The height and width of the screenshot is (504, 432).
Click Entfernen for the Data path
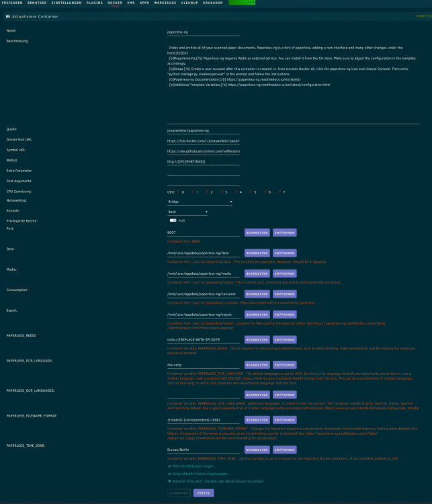285,253
